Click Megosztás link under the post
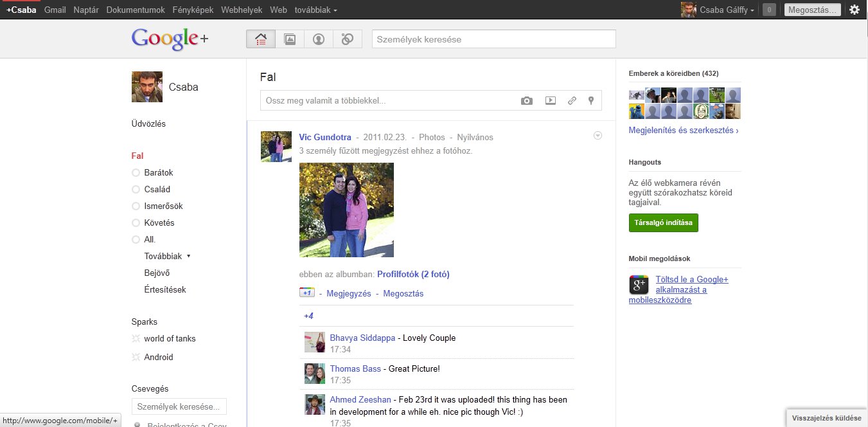868x427 pixels. tap(403, 293)
